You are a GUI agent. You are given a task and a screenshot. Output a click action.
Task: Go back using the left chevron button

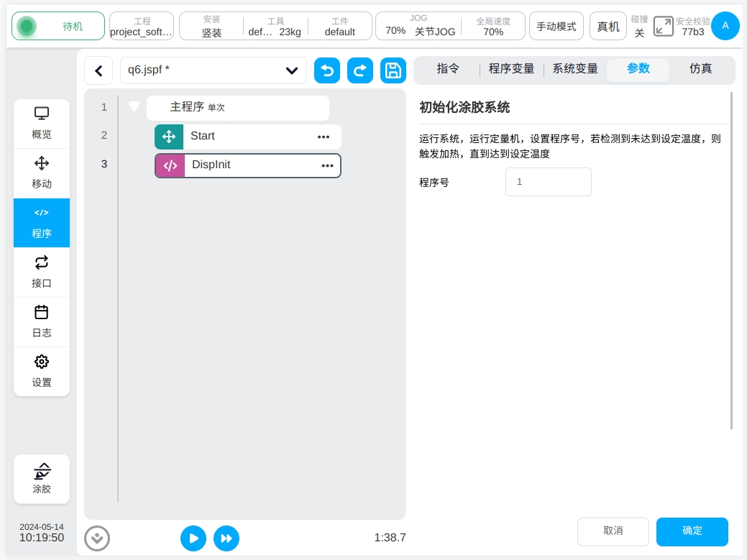98,70
